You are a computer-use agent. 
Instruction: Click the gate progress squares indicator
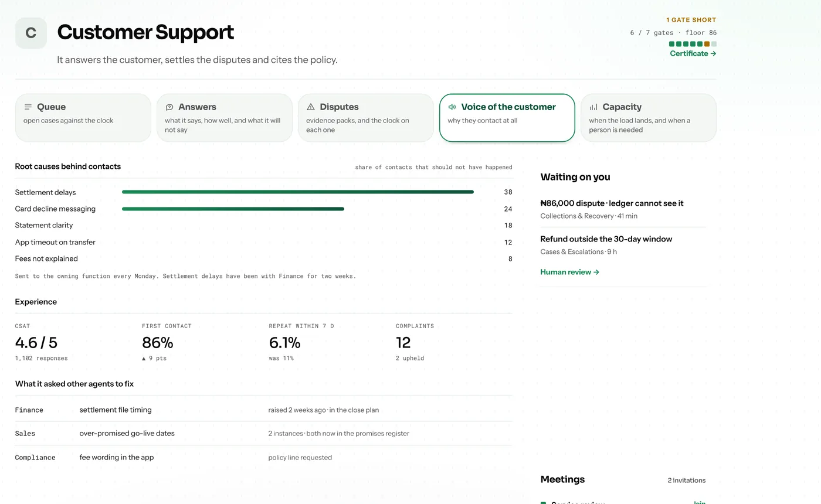coord(693,44)
